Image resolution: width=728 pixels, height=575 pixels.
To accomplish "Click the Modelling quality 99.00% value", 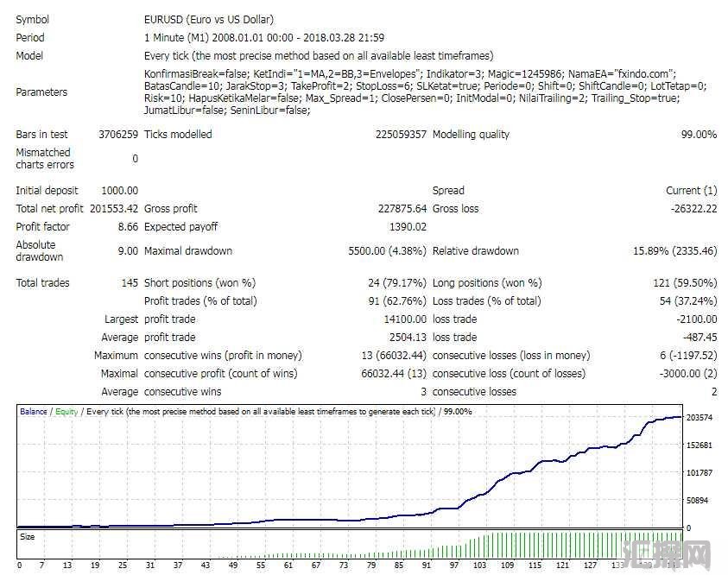I will (699, 135).
